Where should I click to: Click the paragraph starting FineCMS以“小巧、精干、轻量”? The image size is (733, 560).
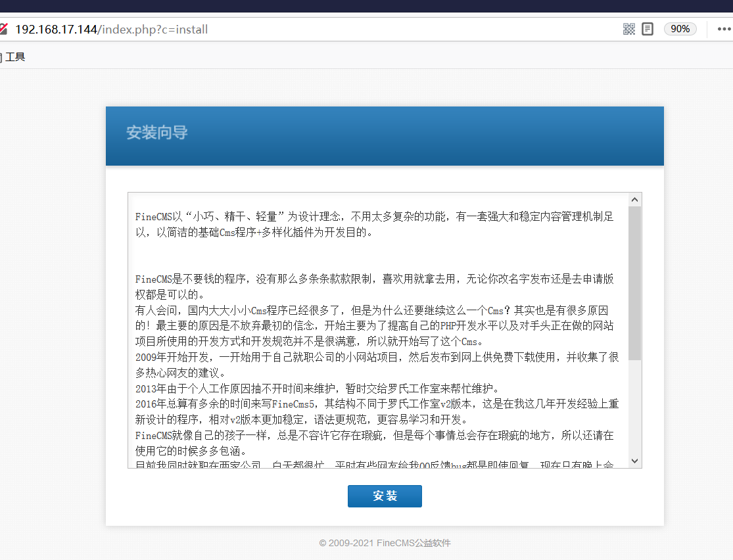pyautogui.click(x=374, y=224)
